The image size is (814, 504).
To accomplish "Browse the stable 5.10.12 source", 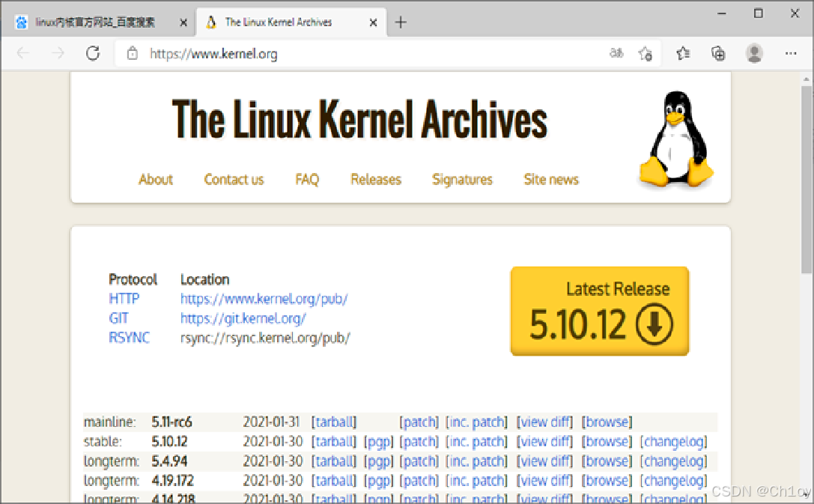I will (x=607, y=442).
